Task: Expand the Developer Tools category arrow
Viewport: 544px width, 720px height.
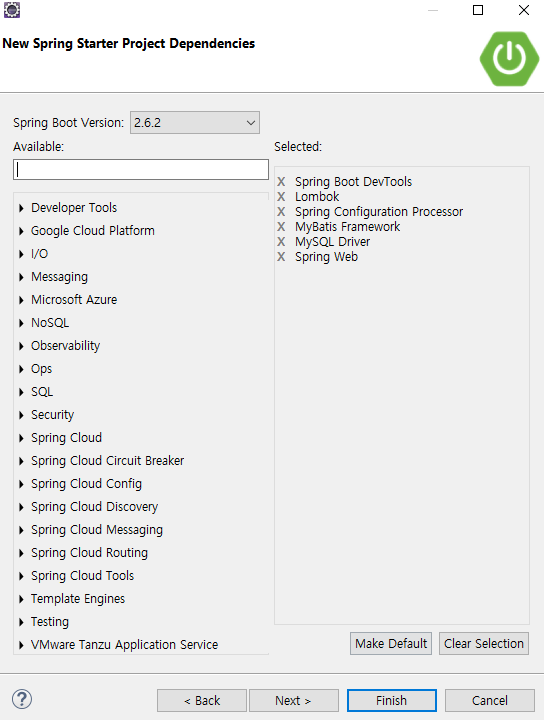Action: point(21,208)
